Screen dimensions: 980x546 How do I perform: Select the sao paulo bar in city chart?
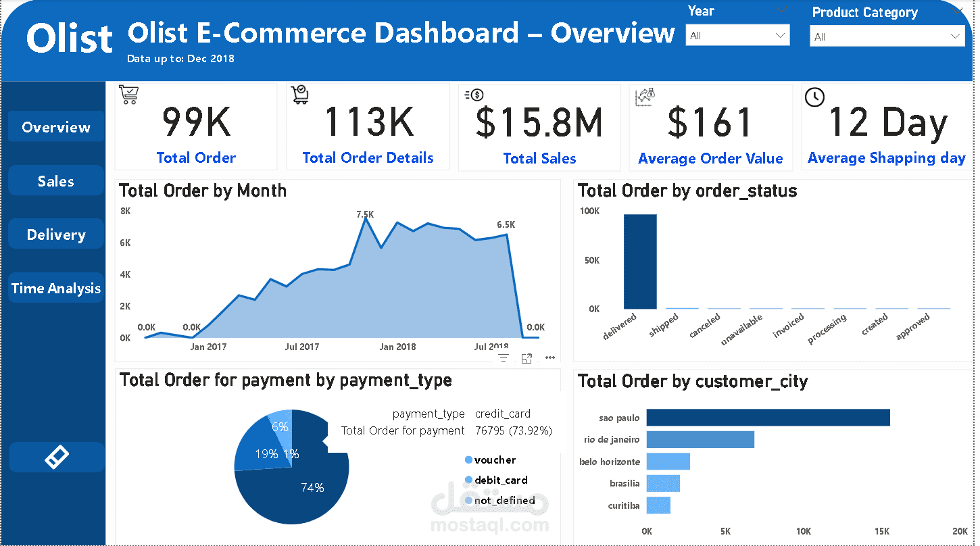768,418
